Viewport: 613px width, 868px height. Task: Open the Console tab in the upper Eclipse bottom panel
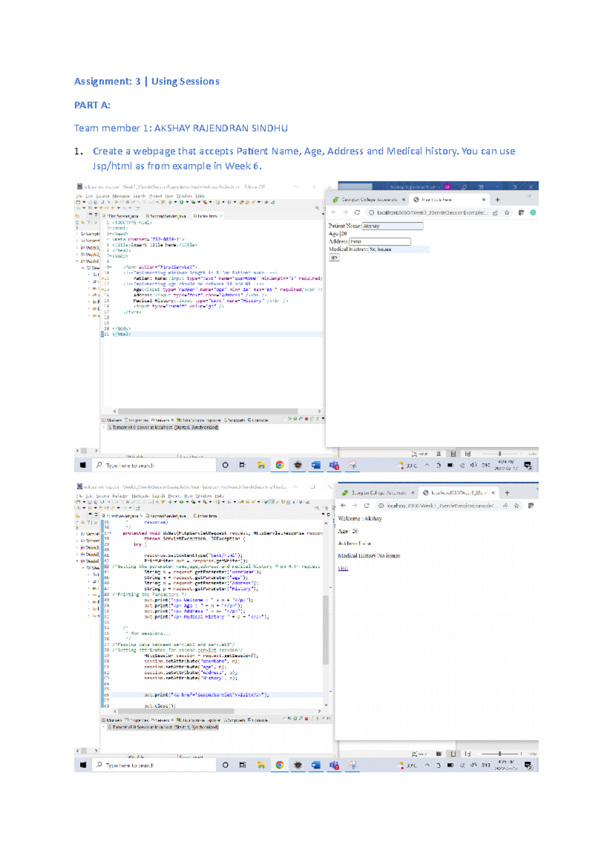point(258,420)
